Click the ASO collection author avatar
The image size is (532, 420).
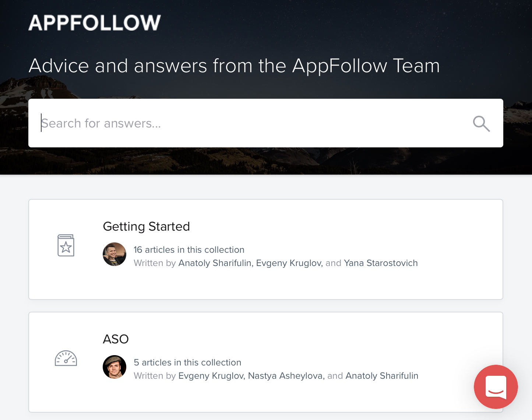(114, 367)
